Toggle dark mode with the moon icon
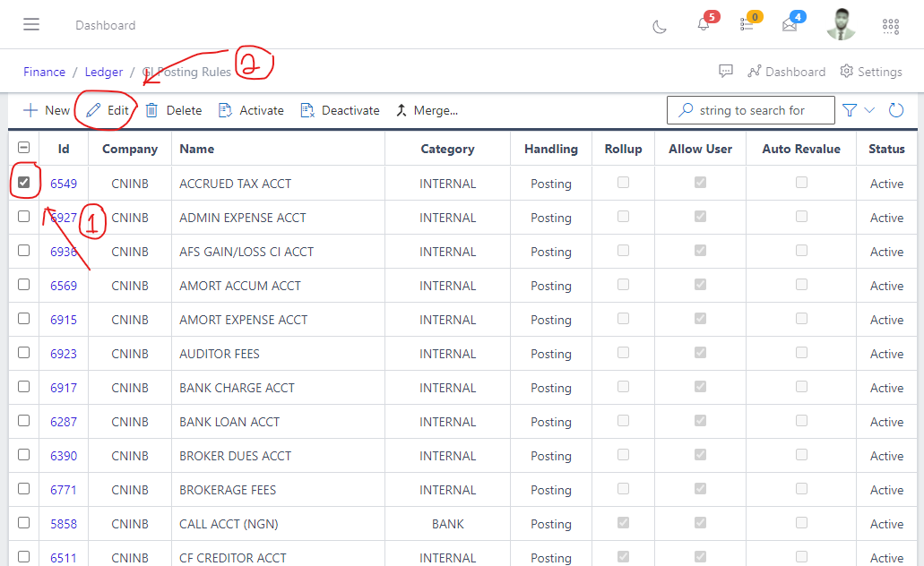Image resolution: width=924 pixels, height=566 pixels. [x=660, y=26]
